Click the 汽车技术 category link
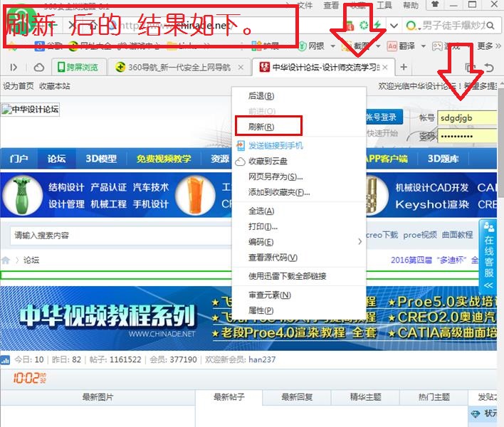504x427 pixels. (x=151, y=187)
